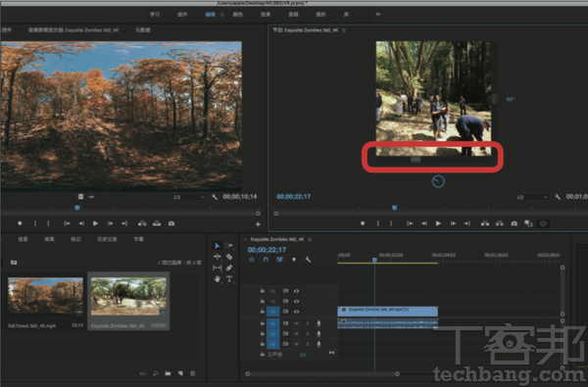Screen dimensions: 588x387
Task: Toggle Snap magnet in the timeline
Action: [266, 260]
